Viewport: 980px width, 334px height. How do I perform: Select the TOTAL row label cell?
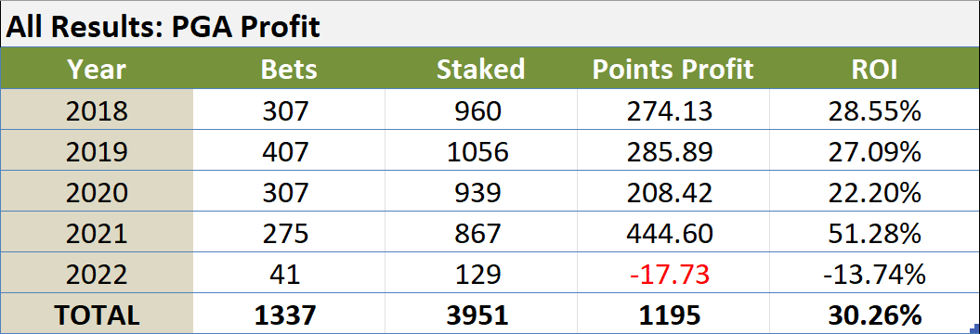pyautogui.click(x=97, y=314)
